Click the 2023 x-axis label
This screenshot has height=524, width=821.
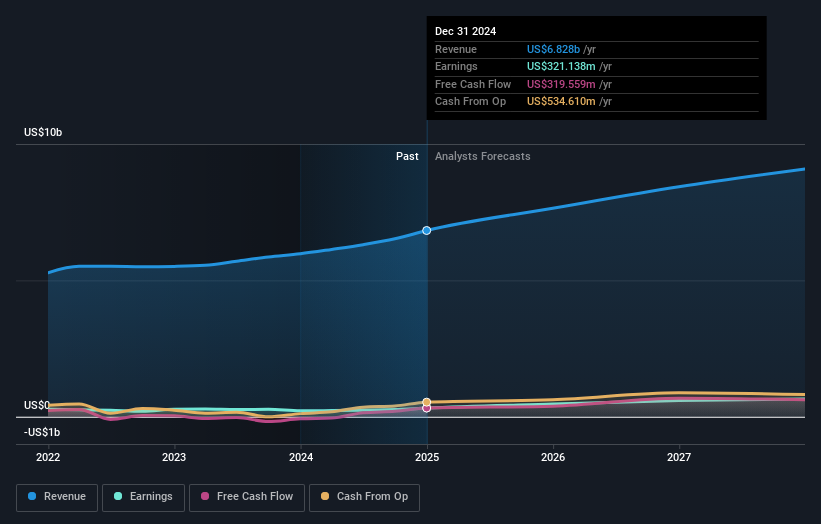[174, 457]
